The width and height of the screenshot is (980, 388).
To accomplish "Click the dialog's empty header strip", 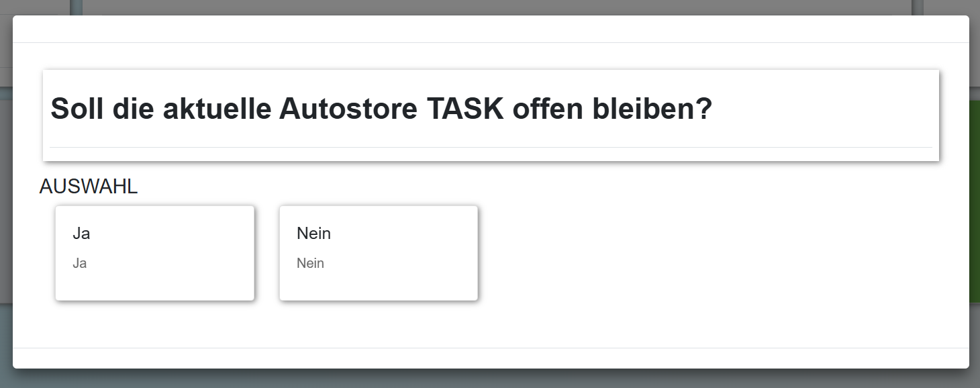I will click(490, 29).
